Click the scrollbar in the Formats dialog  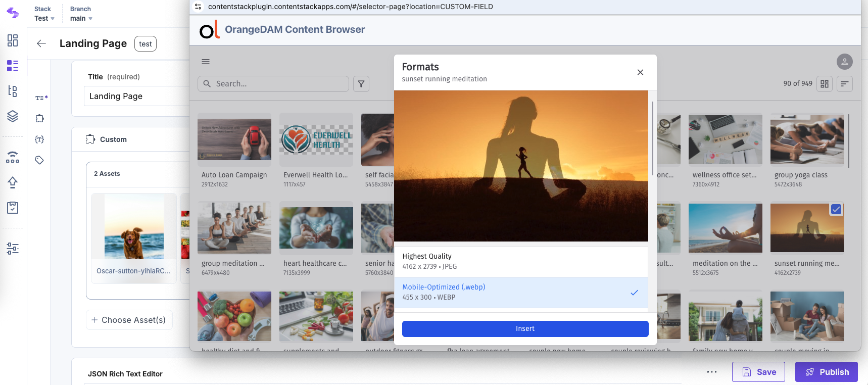pos(652,139)
